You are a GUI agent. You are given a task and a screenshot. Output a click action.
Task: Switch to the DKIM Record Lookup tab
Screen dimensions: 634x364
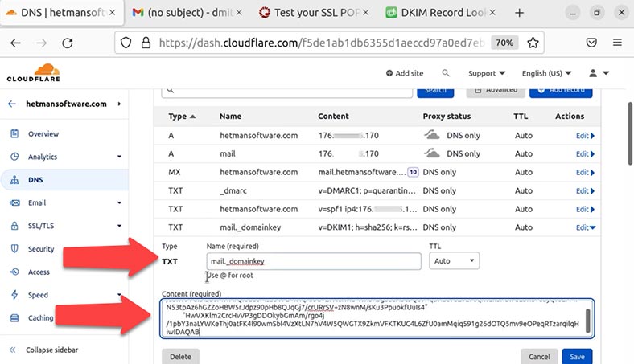440,13
